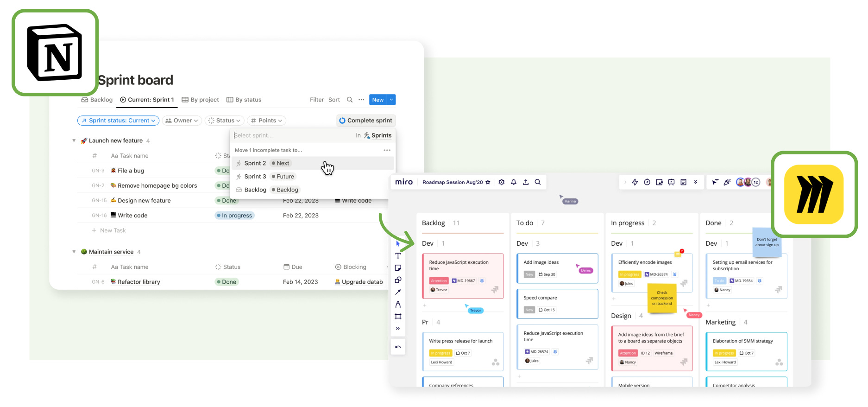
Task: Click the search icon in Miro header
Action: pyautogui.click(x=538, y=182)
